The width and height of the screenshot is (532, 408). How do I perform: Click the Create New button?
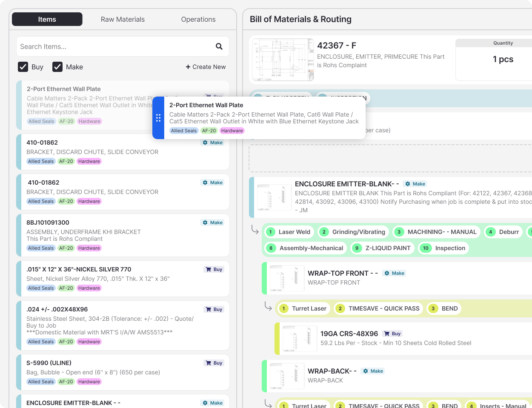coord(206,67)
